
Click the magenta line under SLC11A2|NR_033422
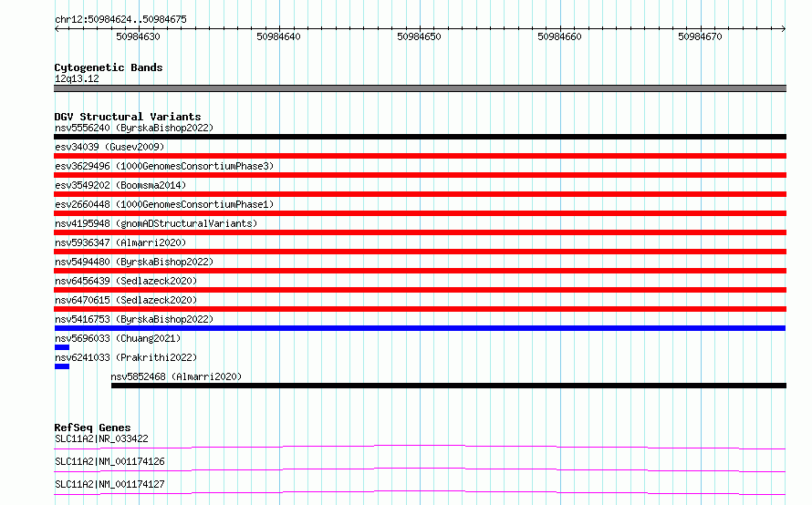420,447
